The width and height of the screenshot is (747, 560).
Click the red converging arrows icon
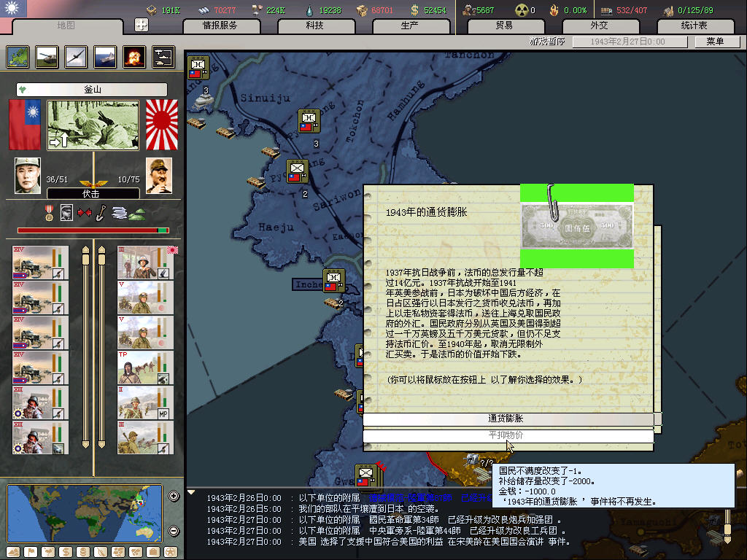[85, 212]
